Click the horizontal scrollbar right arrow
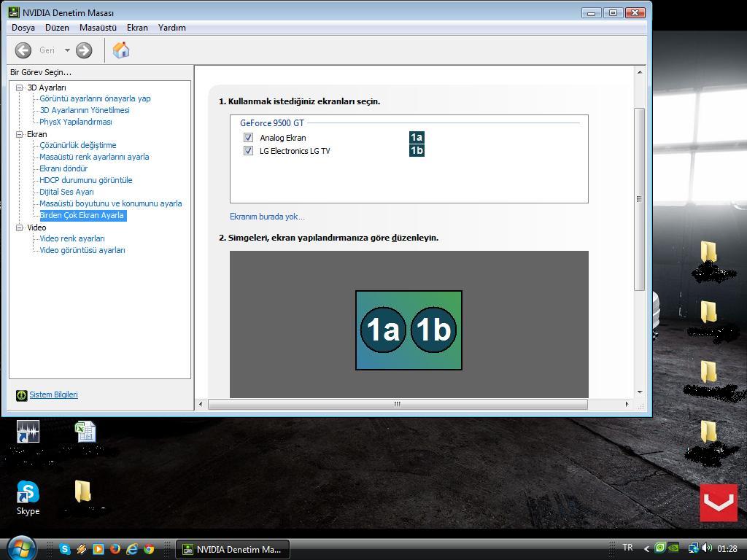 click(627, 404)
